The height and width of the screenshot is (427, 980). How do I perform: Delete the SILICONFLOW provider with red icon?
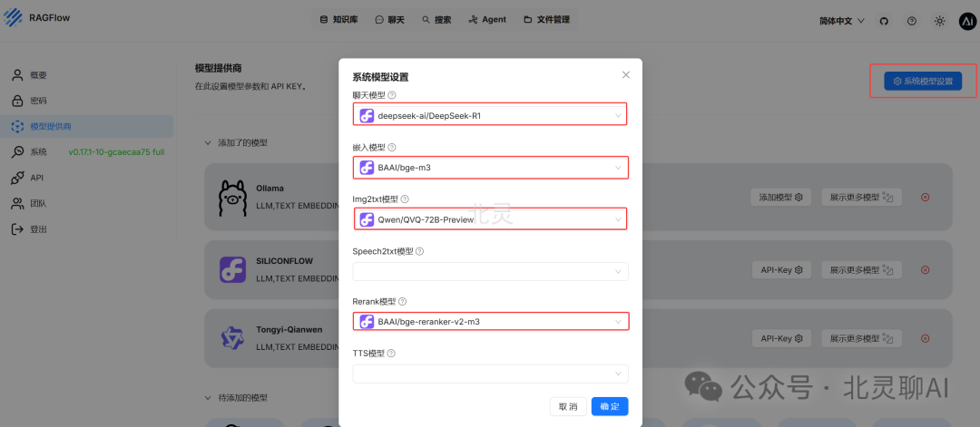pyautogui.click(x=926, y=269)
